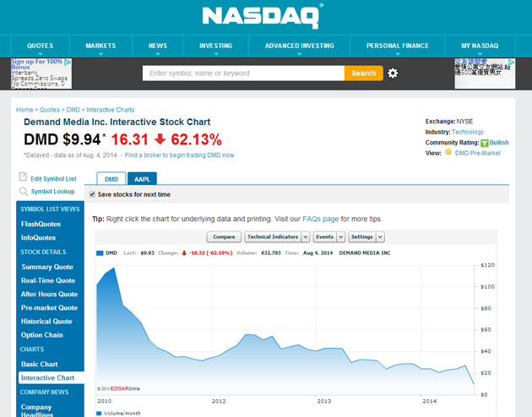Open the DMD Pre-Market link

click(478, 154)
